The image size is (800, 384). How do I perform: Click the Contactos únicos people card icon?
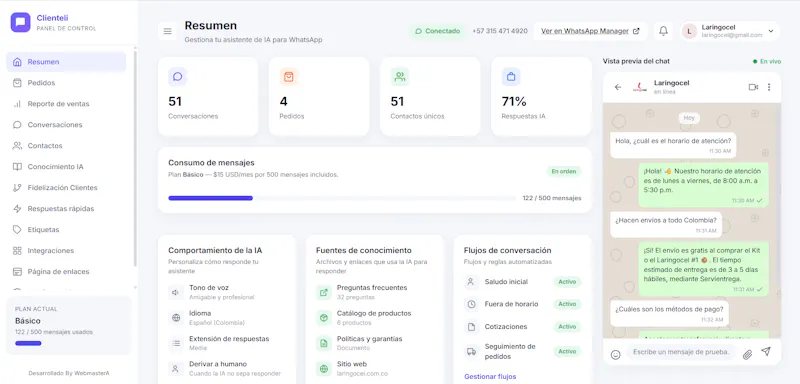coord(400,77)
